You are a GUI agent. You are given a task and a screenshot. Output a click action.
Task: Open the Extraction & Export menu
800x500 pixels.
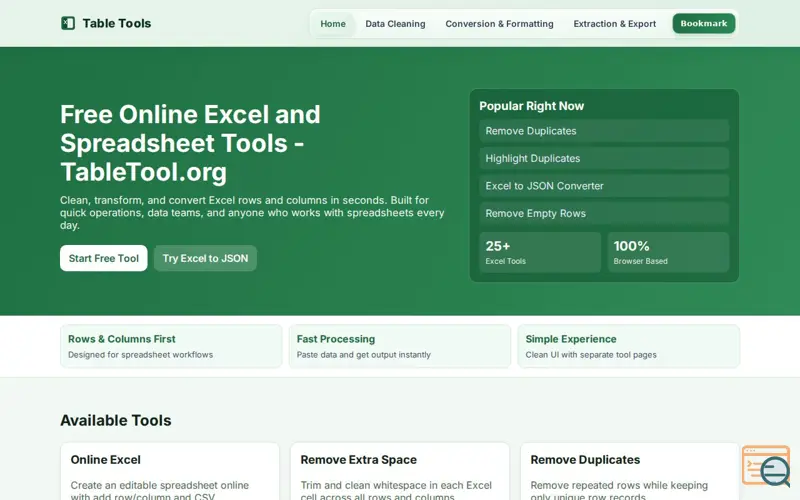pyautogui.click(x=614, y=23)
